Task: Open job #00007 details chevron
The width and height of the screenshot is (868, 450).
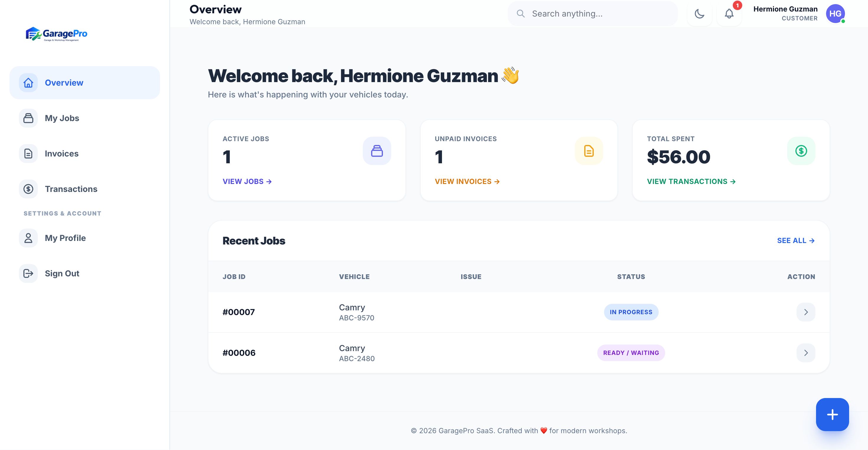Action: coord(806,312)
